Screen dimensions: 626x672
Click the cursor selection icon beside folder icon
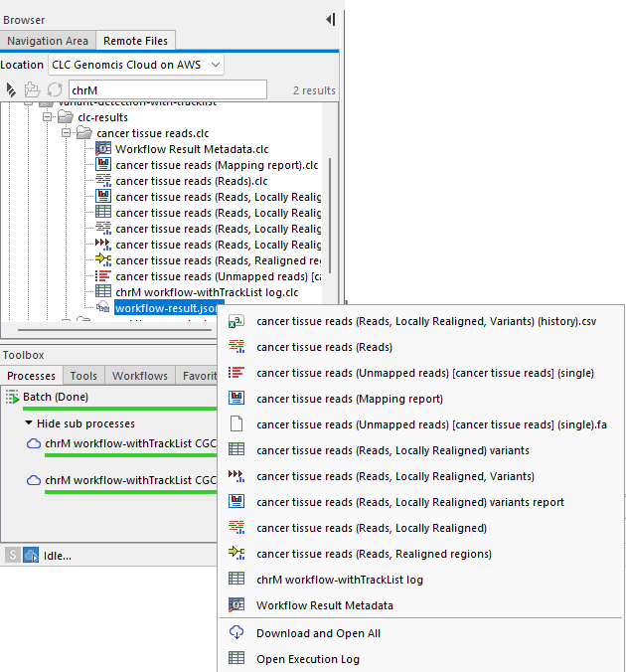(x=11, y=90)
